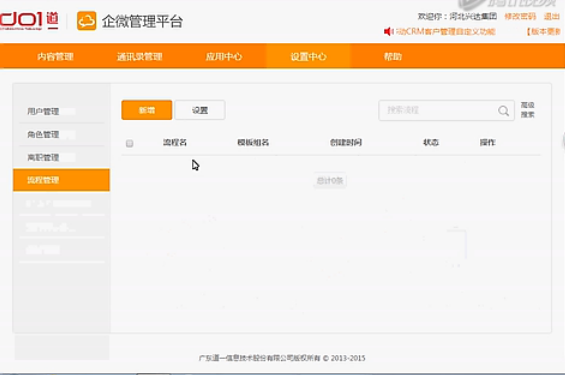The image size is (565, 375).
Task: Click the 企微管理平台 title text
Action: (142, 21)
